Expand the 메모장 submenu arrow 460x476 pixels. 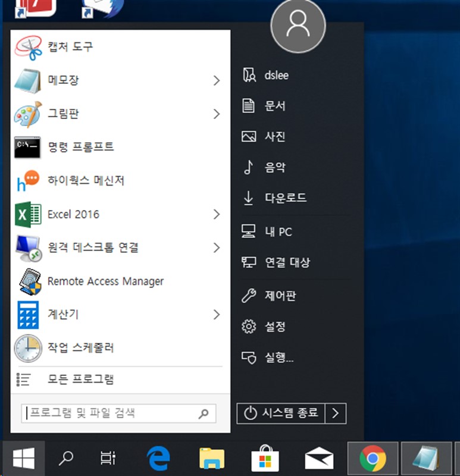pyautogui.click(x=217, y=80)
